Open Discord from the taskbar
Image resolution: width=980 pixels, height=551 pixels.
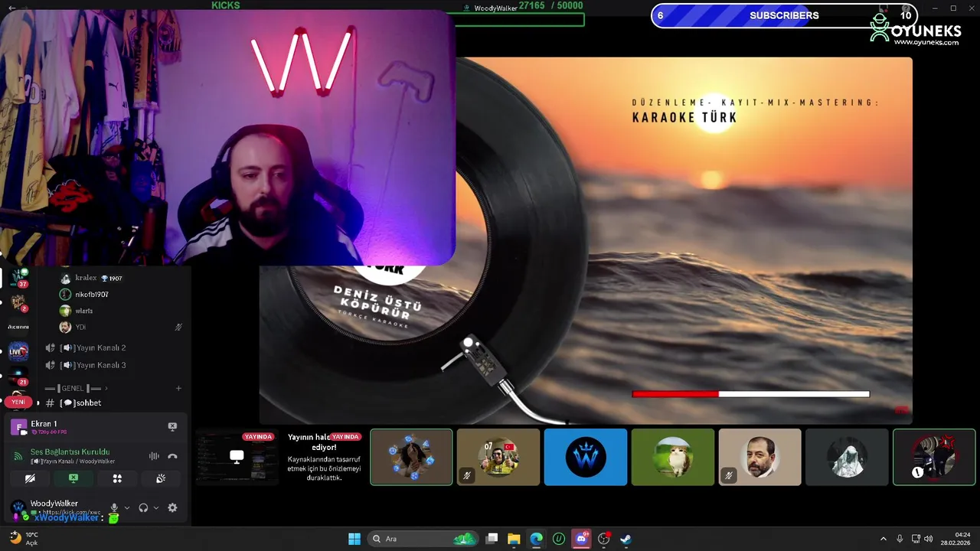(581, 539)
